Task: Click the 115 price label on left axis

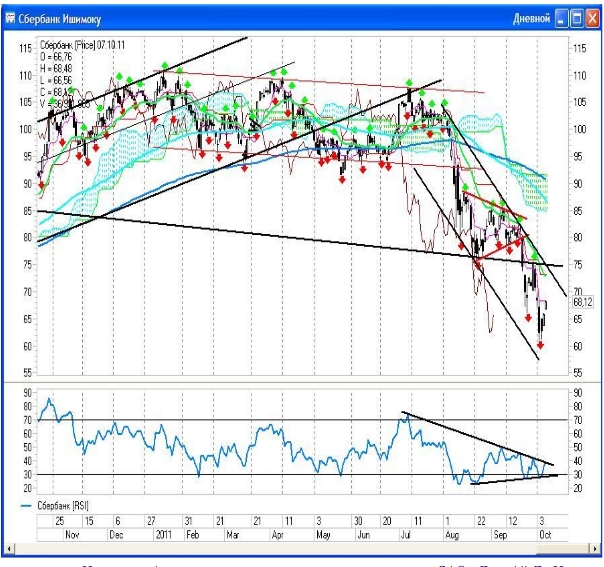Action: [x=25, y=49]
